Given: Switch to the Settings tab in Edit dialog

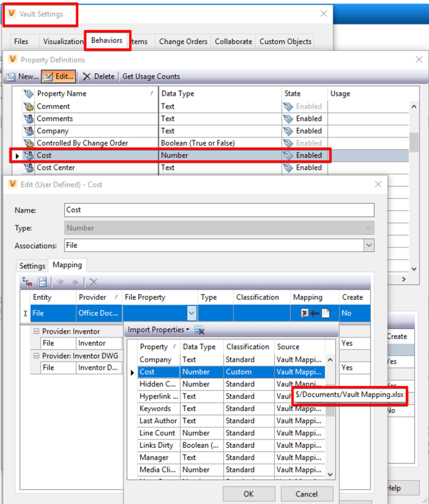Looking at the screenshot, I should click(x=32, y=266).
